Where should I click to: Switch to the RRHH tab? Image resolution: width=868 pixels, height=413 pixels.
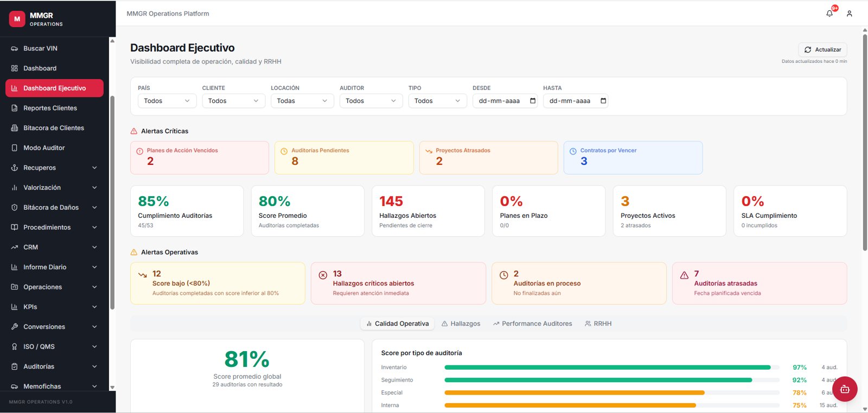(598, 324)
